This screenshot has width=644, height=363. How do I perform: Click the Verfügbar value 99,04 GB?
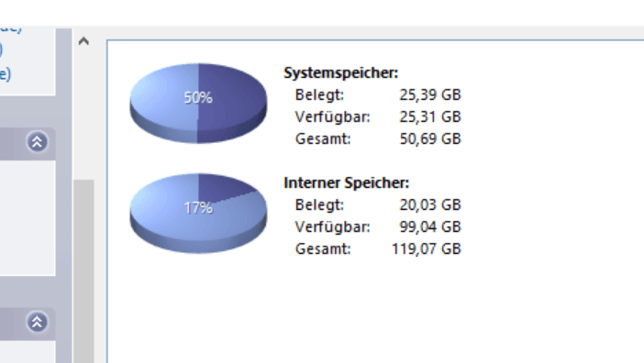point(430,226)
